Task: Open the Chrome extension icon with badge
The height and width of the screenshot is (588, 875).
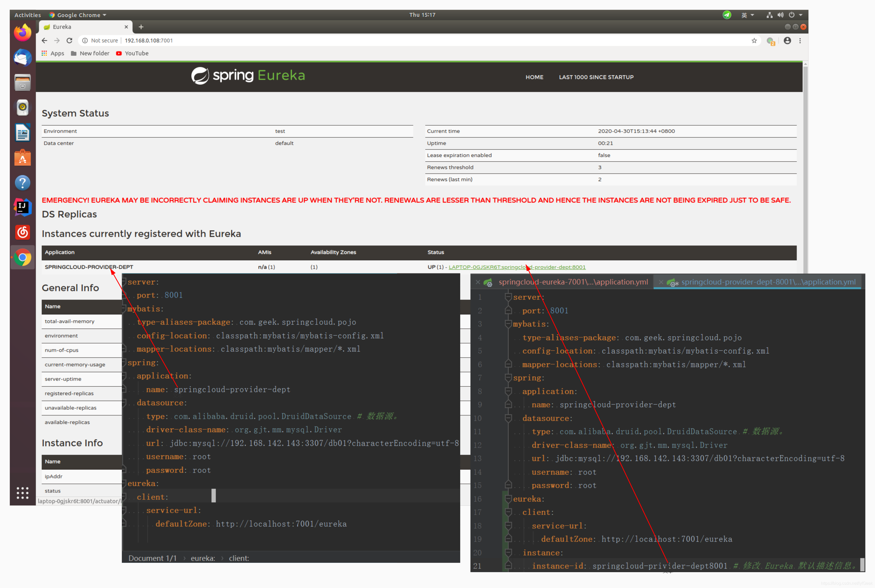Action: 770,41
